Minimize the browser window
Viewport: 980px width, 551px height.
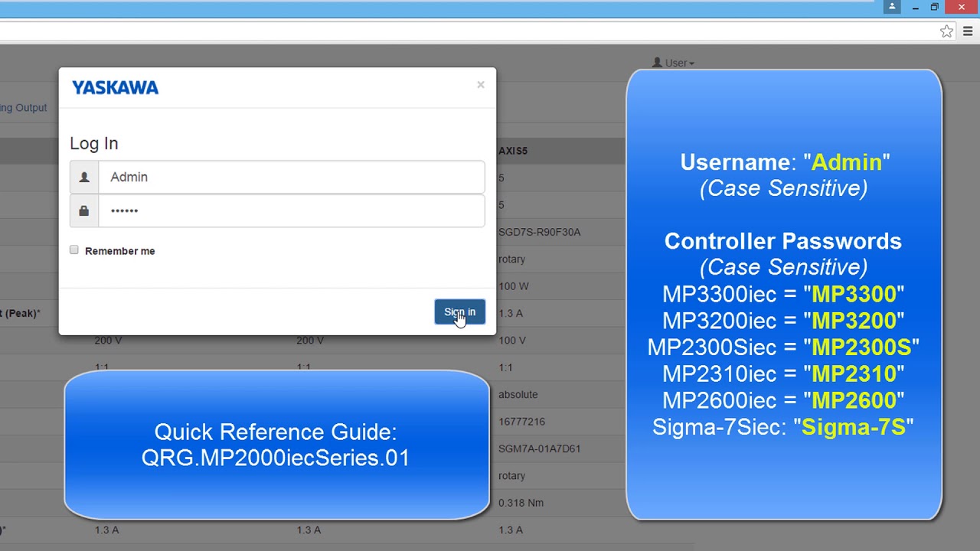(x=916, y=7)
